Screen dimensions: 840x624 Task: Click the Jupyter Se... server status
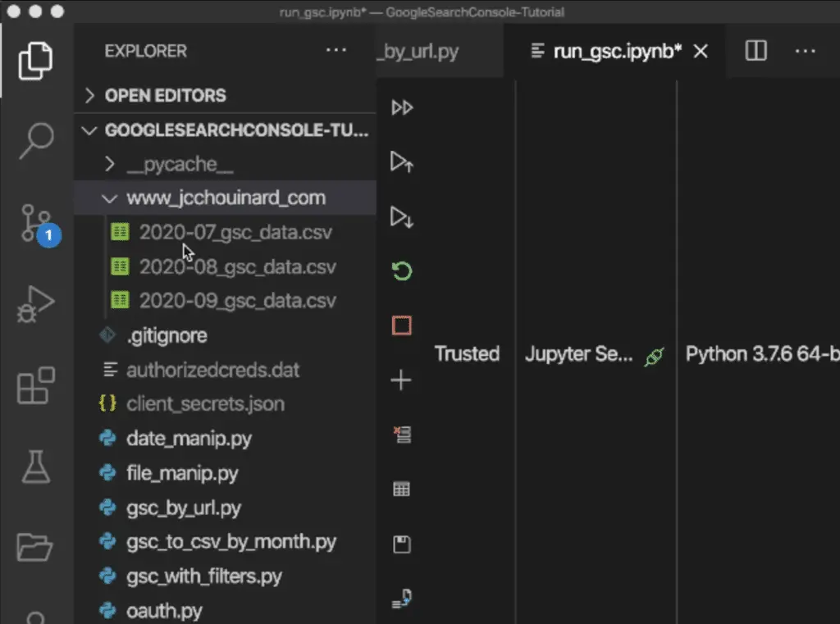[x=579, y=354]
